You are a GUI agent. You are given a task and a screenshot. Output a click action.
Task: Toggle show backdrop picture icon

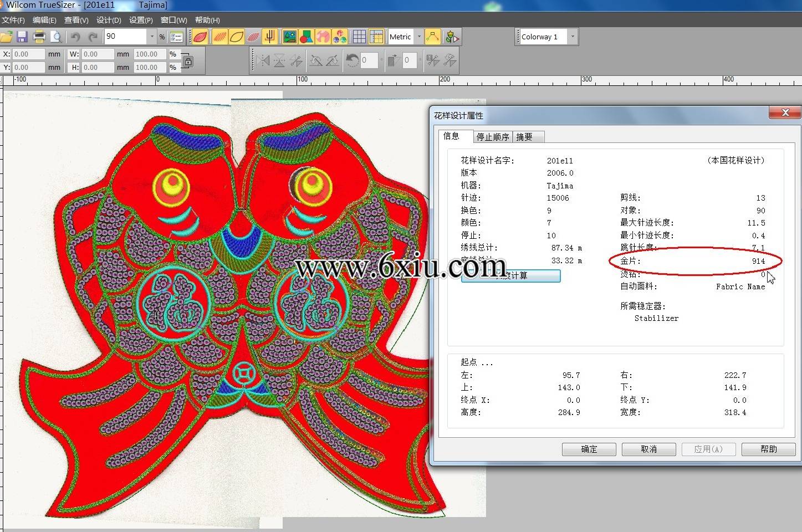(290, 37)
